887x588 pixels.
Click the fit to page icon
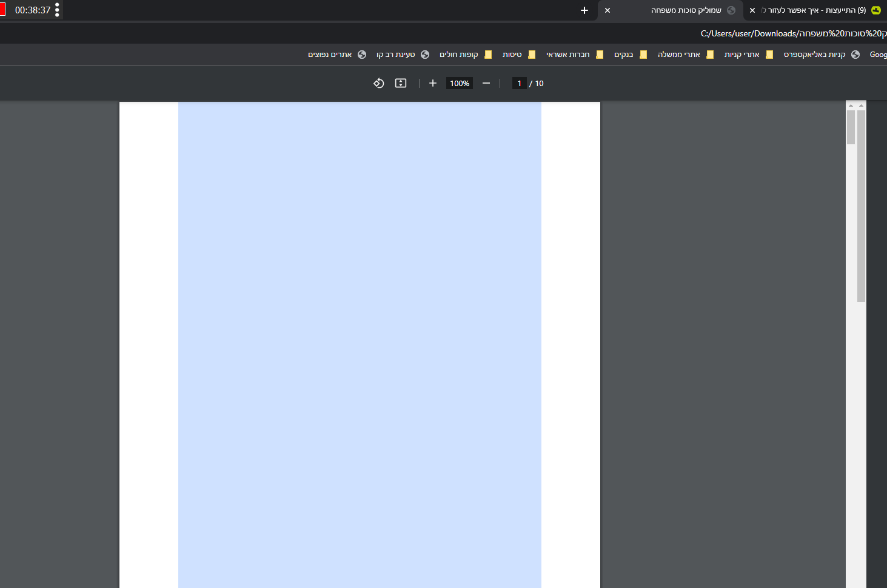401,83
